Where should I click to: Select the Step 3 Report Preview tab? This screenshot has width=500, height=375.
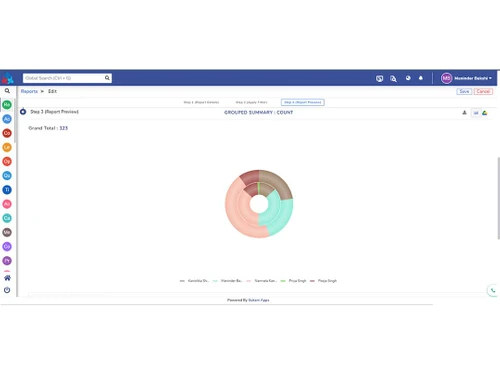coord(303,102)
